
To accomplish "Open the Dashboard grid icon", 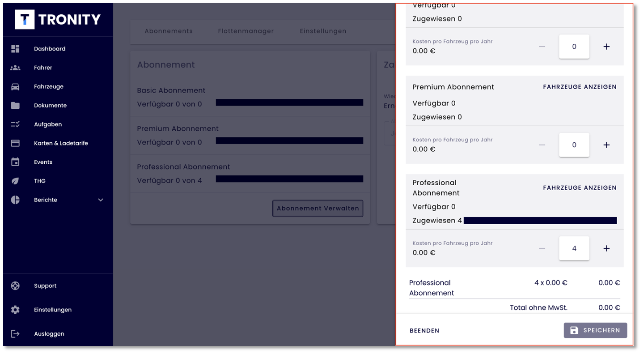I will [15, 49].
